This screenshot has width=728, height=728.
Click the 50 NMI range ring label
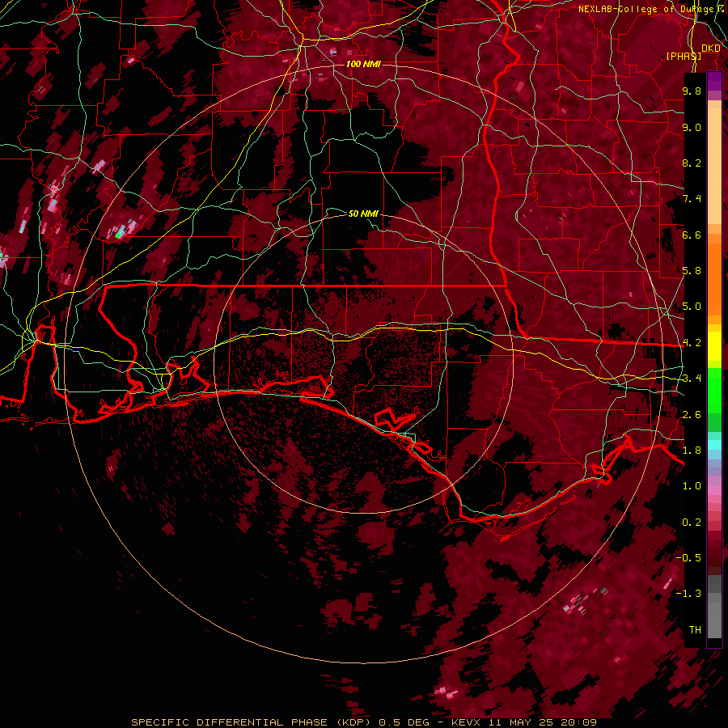pyautogui.click(x=363, y=214)
